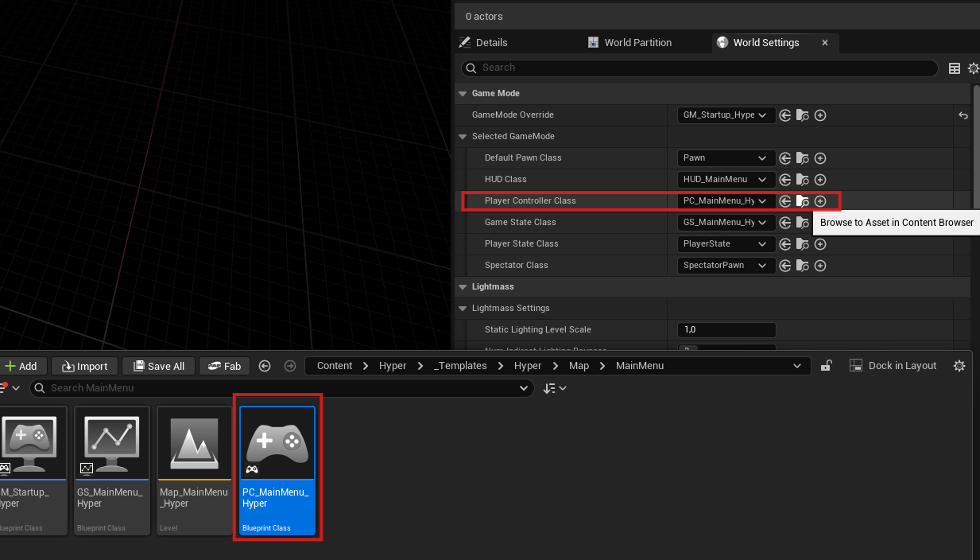This screenshot has height=560, width=980.
Task: Browse to Default Pawn Class asset
Action: coord(803,158)
